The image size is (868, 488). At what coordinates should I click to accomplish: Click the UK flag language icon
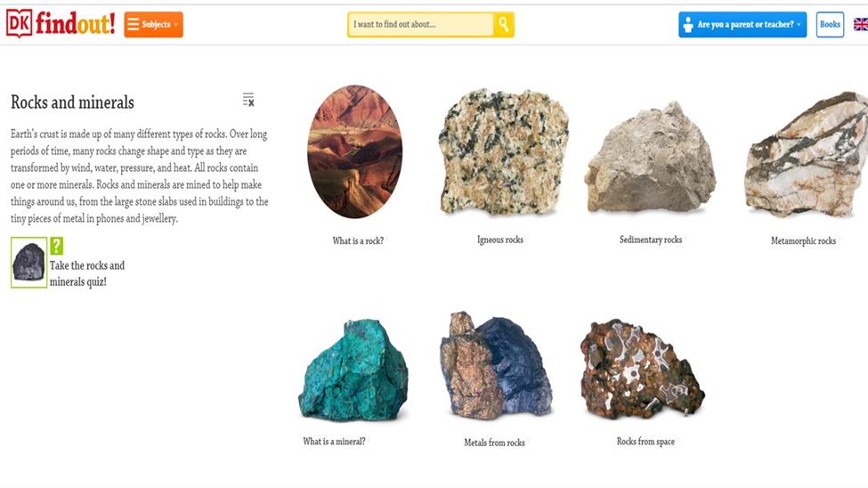pos(861,24)
